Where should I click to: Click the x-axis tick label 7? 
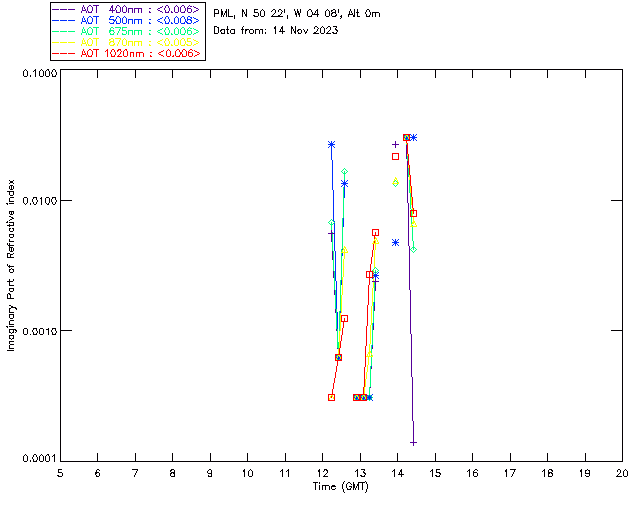135,473
